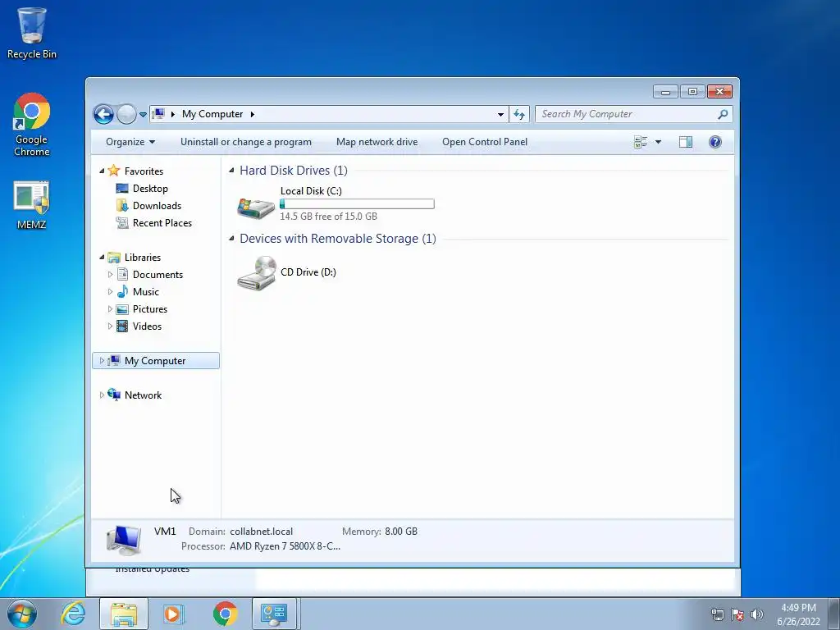Click the AMD Ryzen processor value
Image resolution: width=840 pixels, height=630 pixels.
285,546
